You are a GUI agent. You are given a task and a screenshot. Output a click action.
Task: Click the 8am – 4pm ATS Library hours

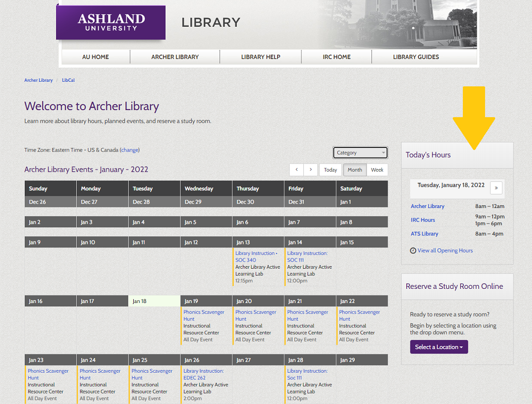489,234
